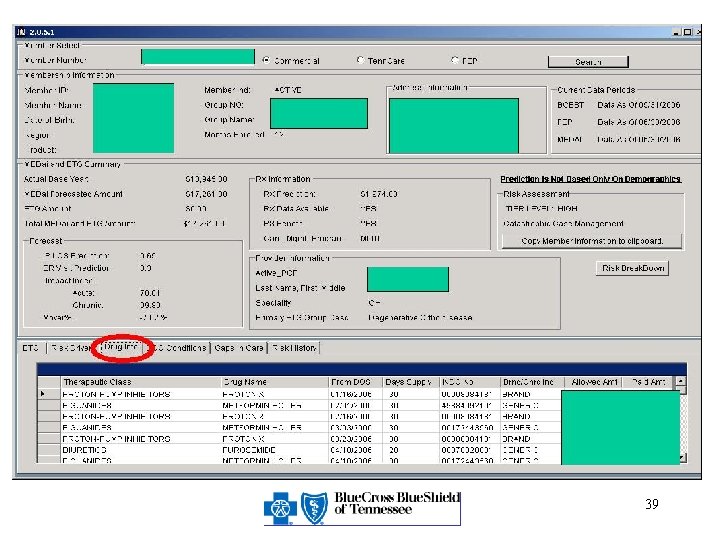Click the Allowed Amt column header
Viewport: 720px width, 540px height.
point(592,382)
